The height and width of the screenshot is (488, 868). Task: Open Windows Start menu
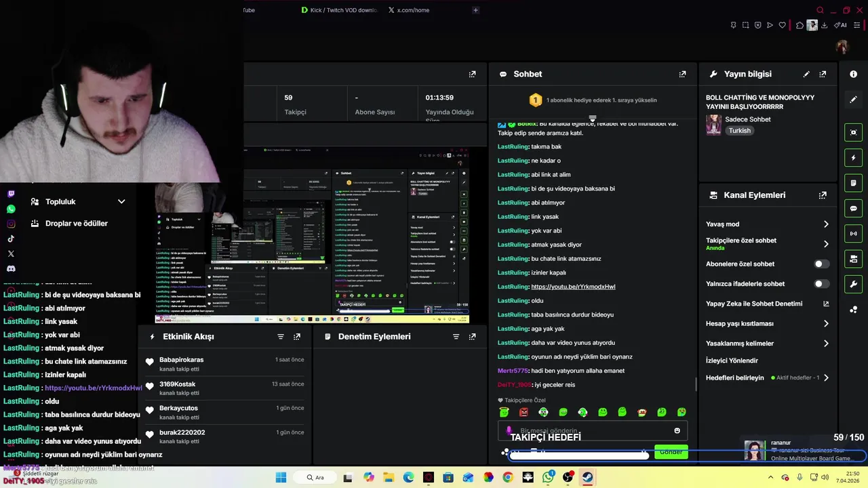[x=281, y=477]
